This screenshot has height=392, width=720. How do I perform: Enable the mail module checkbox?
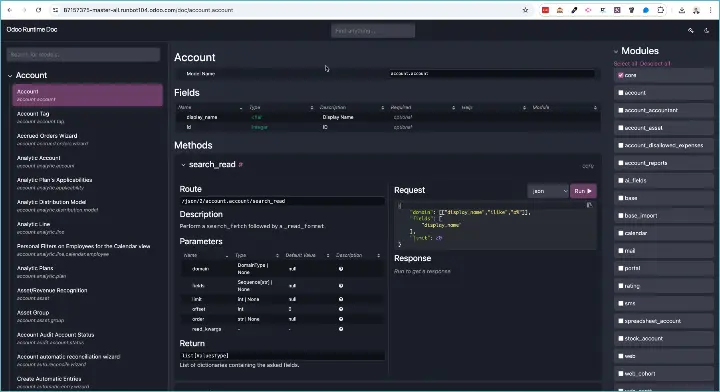(x=621, y=251)
